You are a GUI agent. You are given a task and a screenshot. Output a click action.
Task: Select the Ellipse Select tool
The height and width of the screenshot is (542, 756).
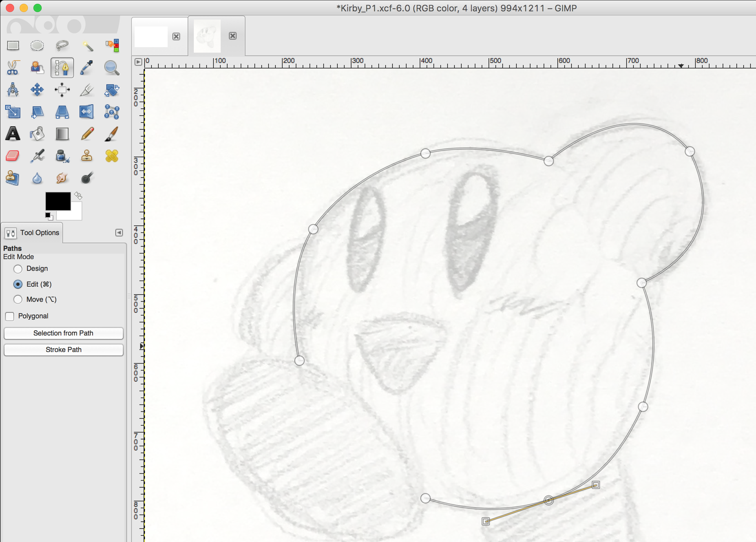pos(37,45)
